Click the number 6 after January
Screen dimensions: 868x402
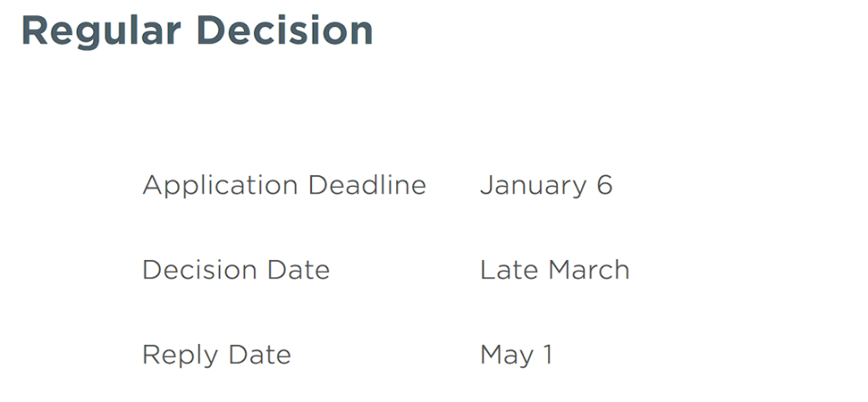(604, 185)
